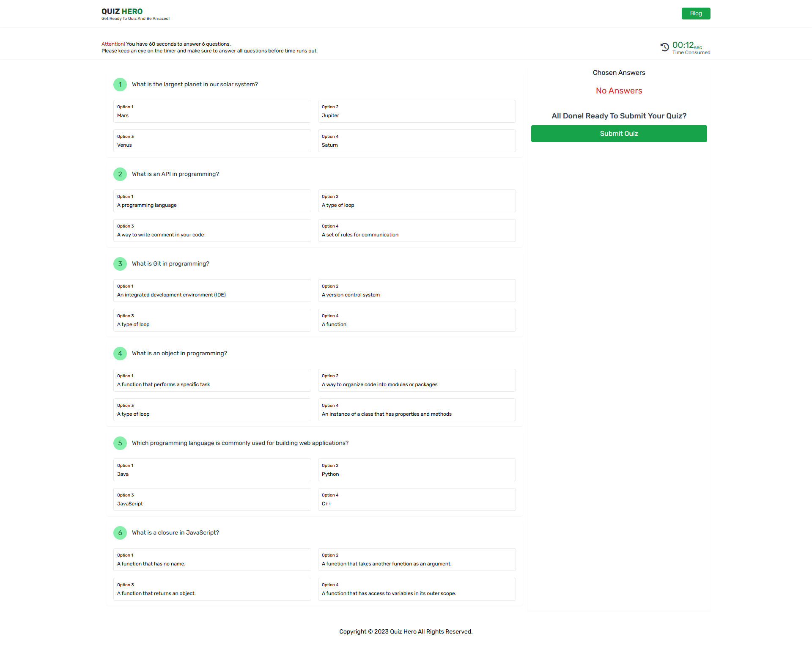Select closure answer about outer scope variables
Viewport: 812px width, 653px height.
pyautogui.click(x=417, y=589)
